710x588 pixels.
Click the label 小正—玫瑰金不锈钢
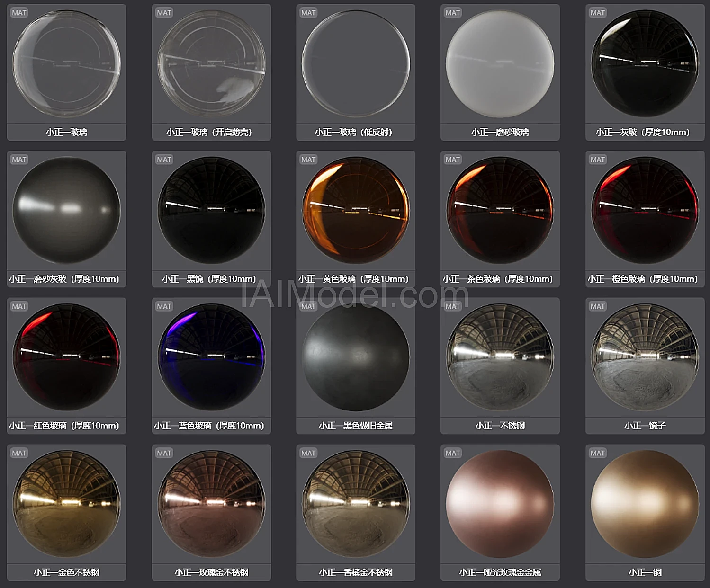point(211,572)
